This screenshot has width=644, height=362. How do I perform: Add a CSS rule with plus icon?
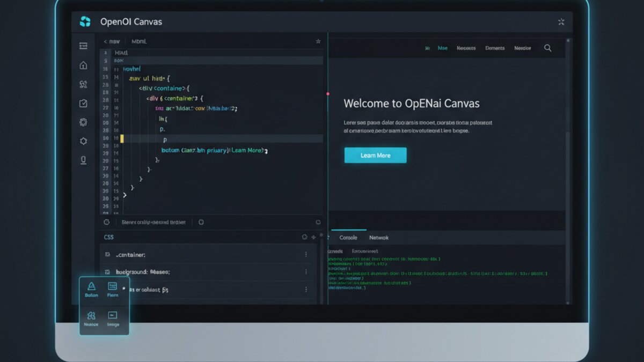point(314,237)
